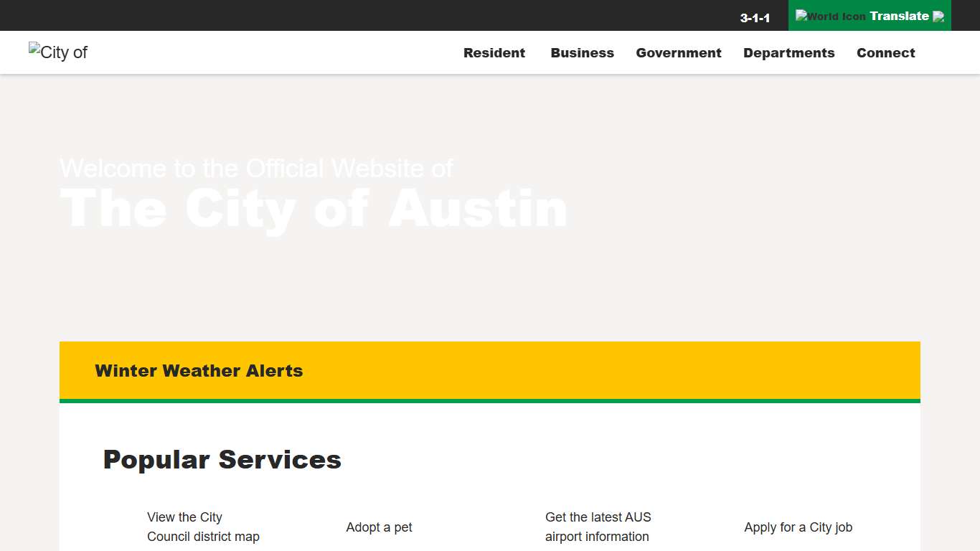980x551 pixels.
Task: Select the City of Austin logo image
Action: [x=57, y=52]
